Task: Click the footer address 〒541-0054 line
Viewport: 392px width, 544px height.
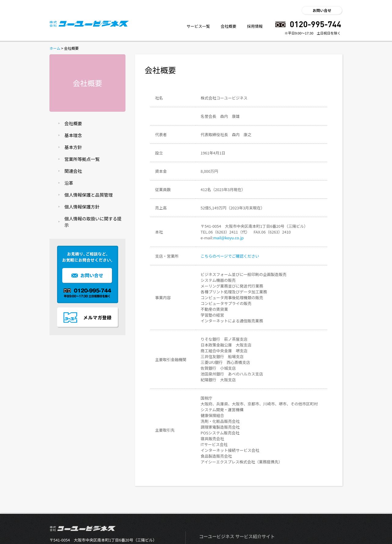Action: pyautogui.click(x=103, y=540)
